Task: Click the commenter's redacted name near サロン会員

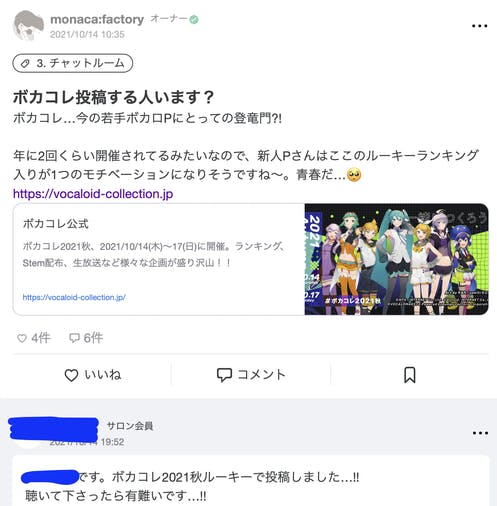Action: coord(53,428)
